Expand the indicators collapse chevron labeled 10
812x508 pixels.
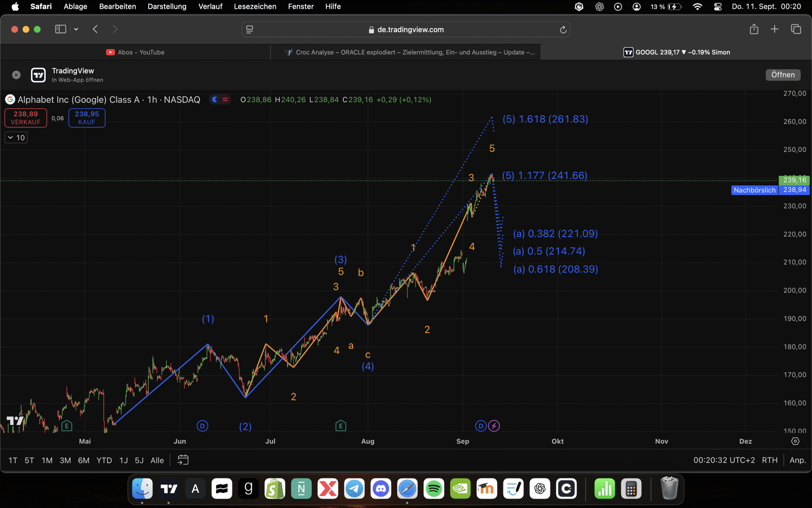(16, 137)
